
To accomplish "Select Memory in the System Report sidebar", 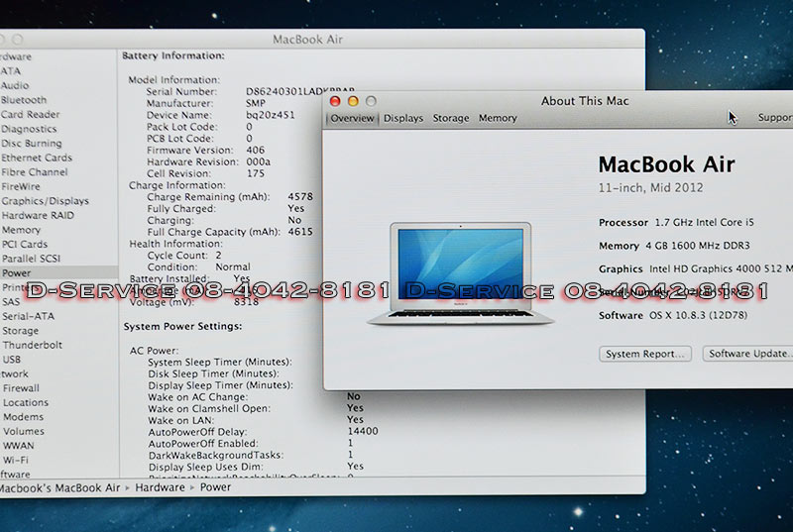I will click(21, 230).
